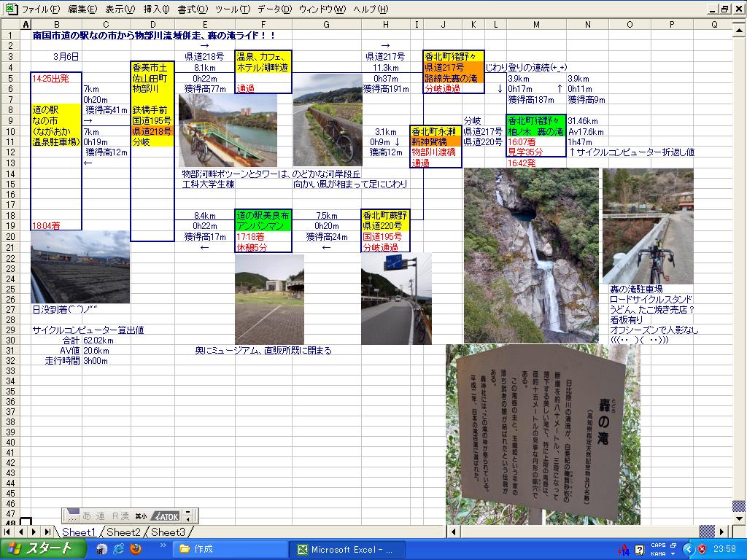This screenshot has height=560, width=747.
Task: Toggle the あ hiragana input mode
Action: [87, 516]
